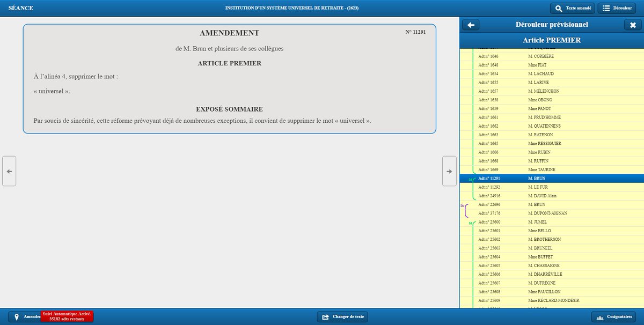The height and width of the screenshot is (325, 644).
Task: Select Adt n° 1657 M. MÉLENCHON row
Action: coord(552,91)
